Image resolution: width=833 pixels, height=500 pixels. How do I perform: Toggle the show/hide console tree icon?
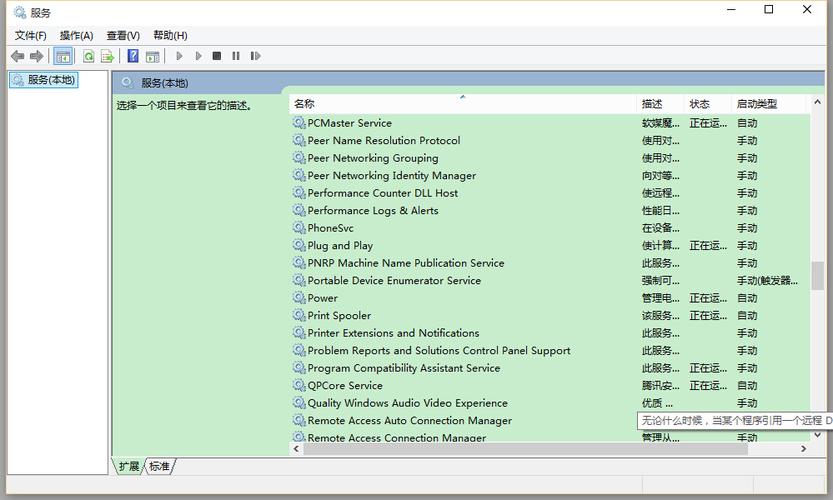tap(63, 56)
